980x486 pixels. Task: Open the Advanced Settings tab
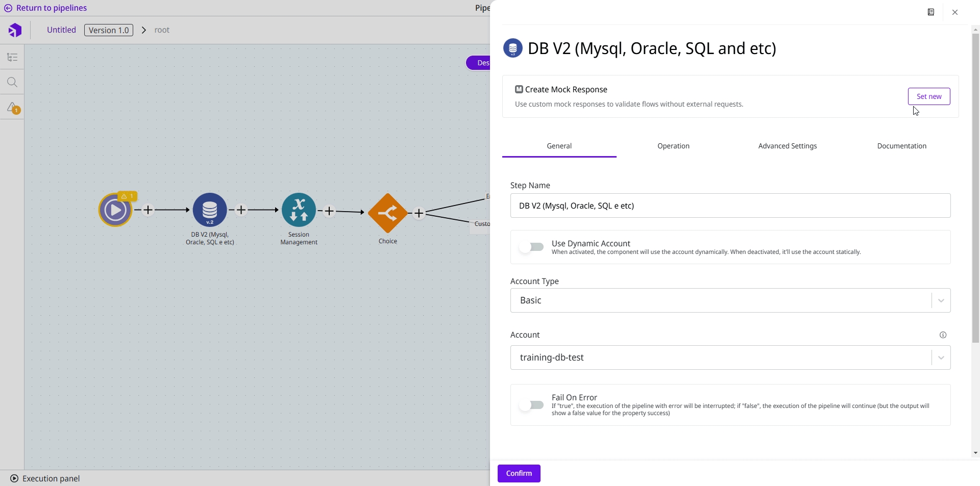pyautogui.click(x=787, y=146)
